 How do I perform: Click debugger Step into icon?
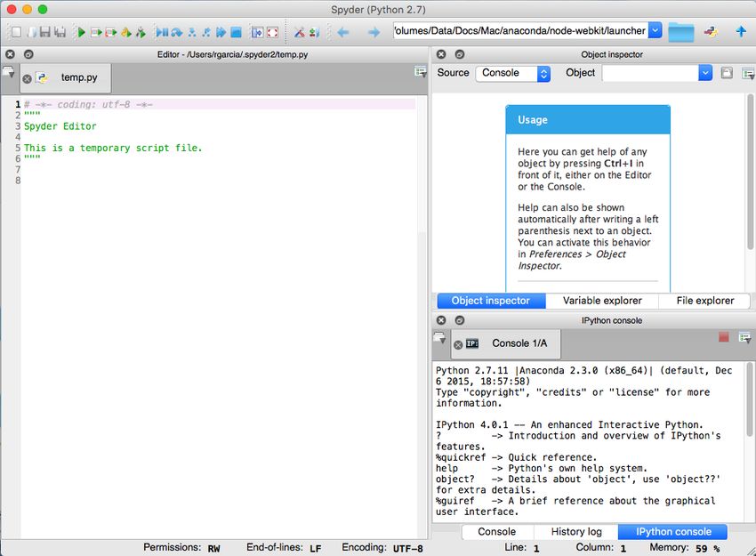click(192, 32)
